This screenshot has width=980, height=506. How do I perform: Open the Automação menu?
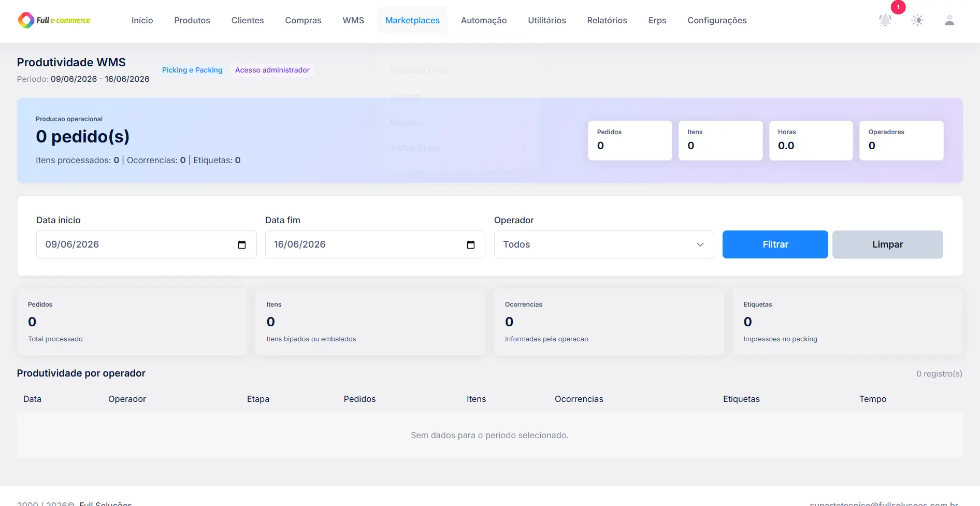click(x=484, y=20)
